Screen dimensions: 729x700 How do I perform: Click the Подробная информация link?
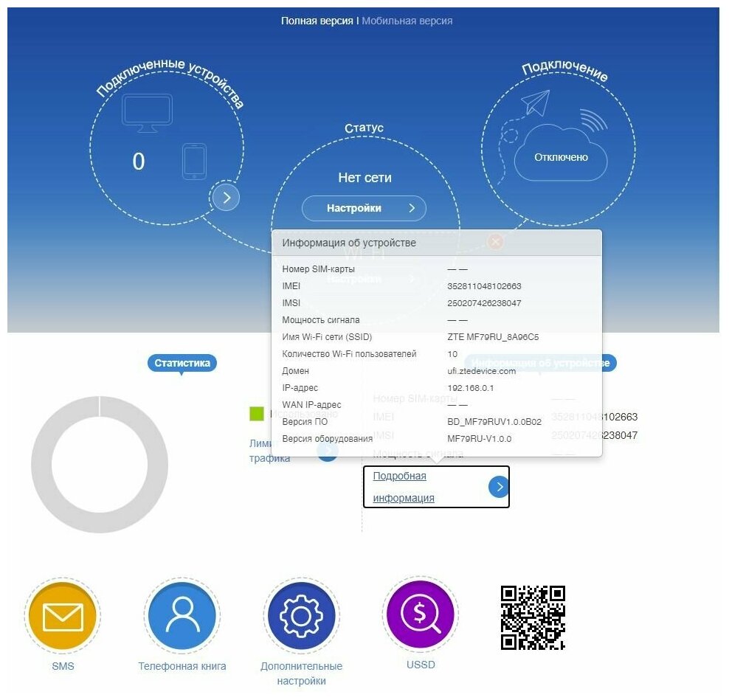pyautogui.click(x=404, y=487)
